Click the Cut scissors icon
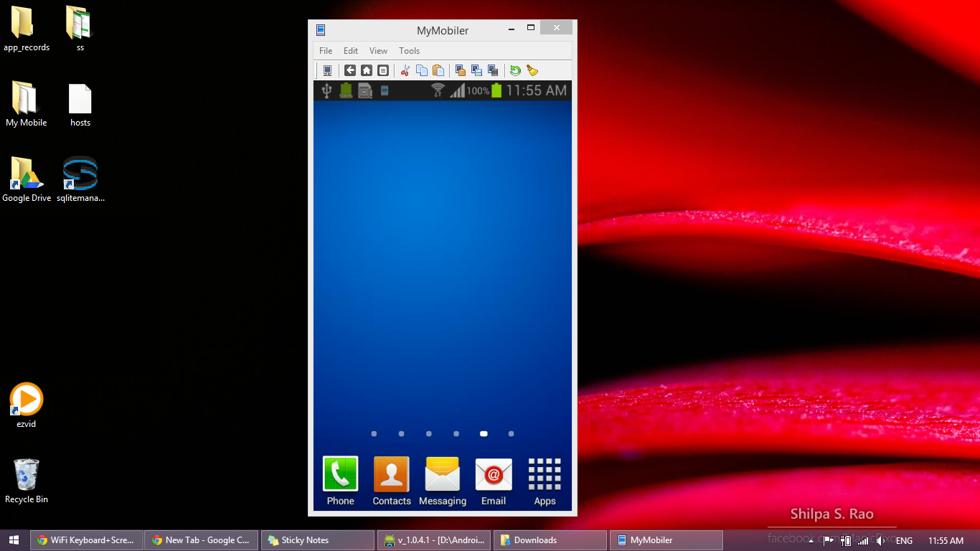 (x=405, y=70)
